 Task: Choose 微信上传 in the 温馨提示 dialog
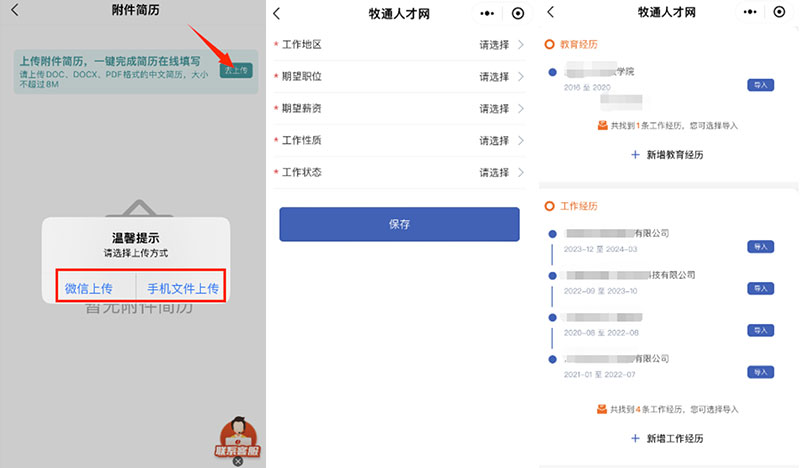[89, 288]
